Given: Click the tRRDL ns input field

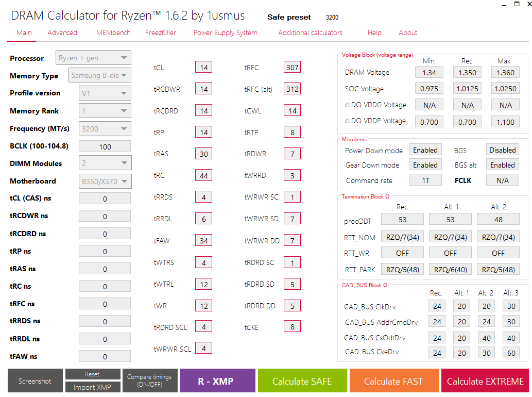Looking at the screenshot, I should (x=105, y=339).
